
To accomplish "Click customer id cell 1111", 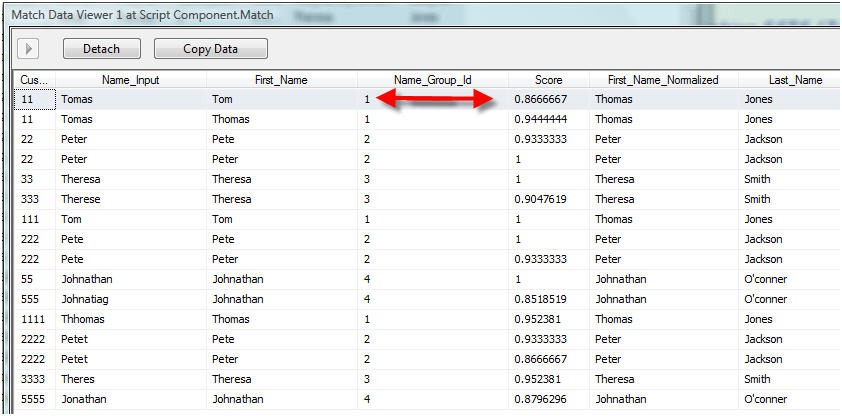I will (x=34, y=319).
